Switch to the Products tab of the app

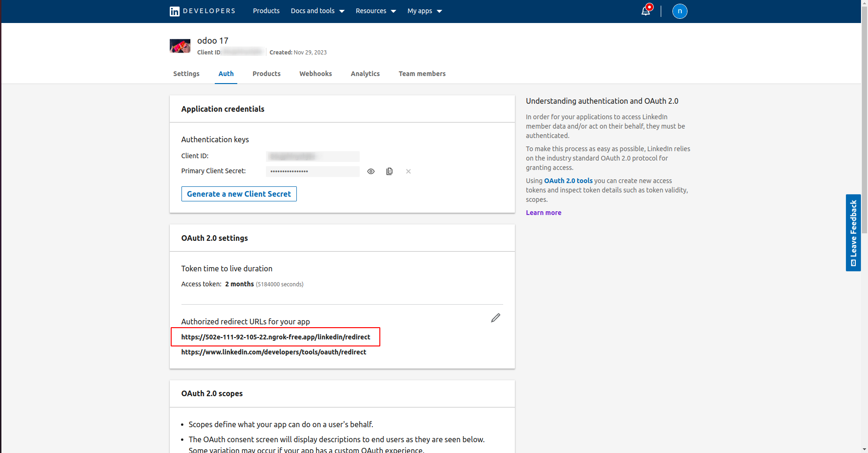[266, 74]
